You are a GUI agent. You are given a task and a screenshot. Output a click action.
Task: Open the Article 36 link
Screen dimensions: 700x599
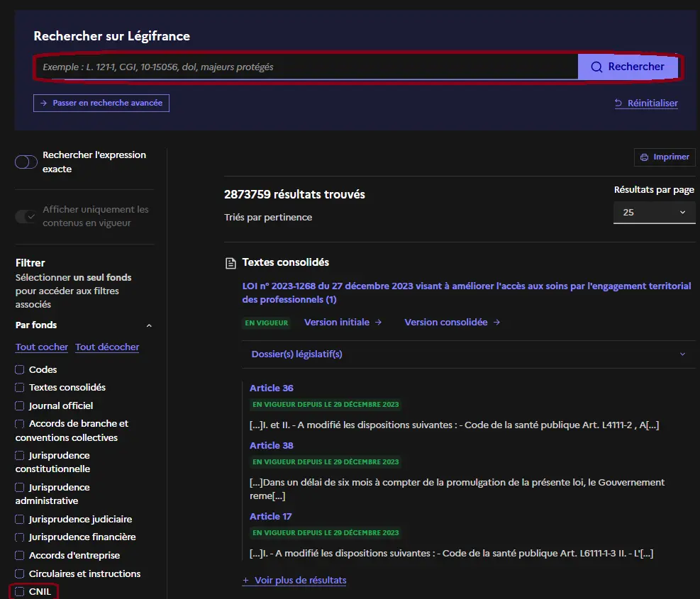[272, 388]
